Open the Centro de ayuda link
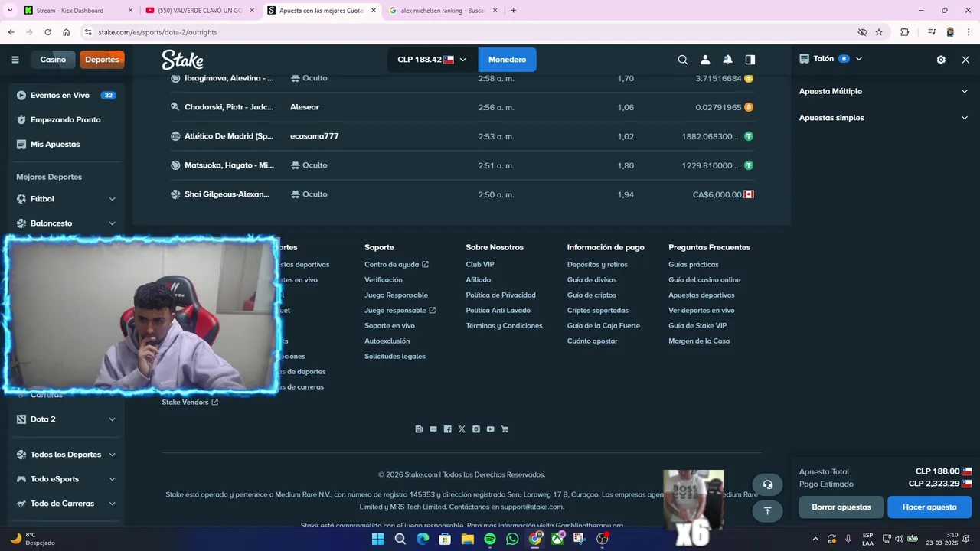This screenshot has height=551, width=980. (x=397, y=265)
